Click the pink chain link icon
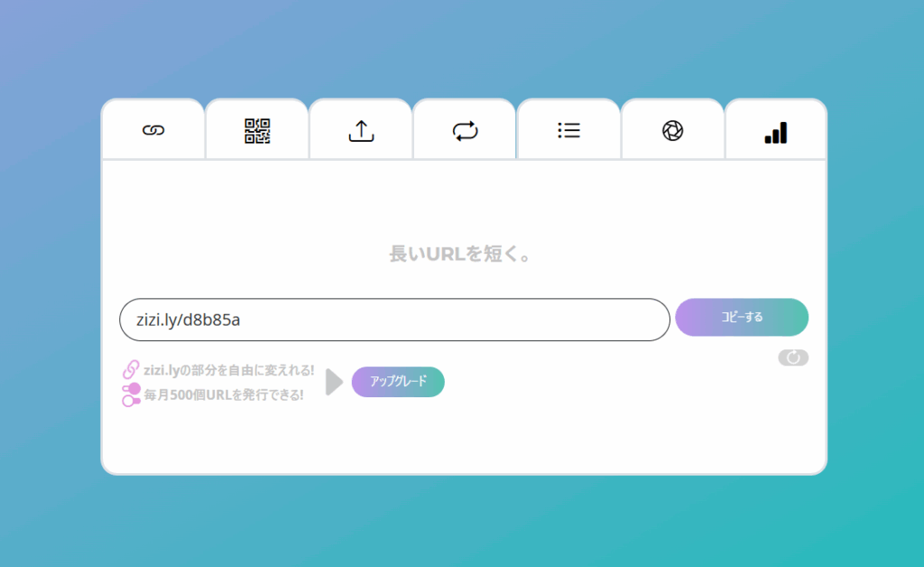Screen dimensions: 924x567 click(131, 369)
